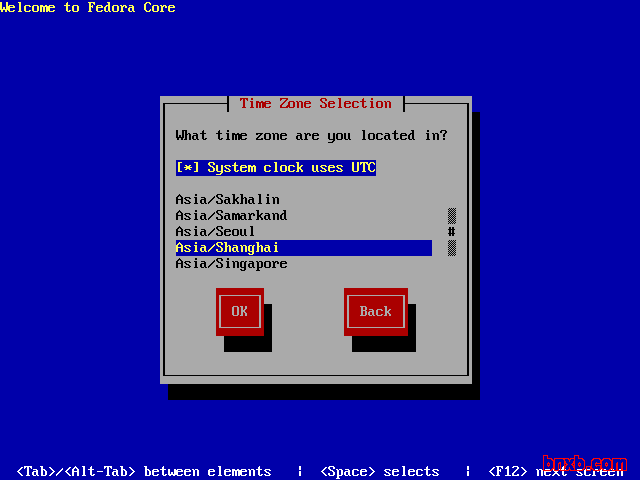Viewport: 640px width, 480px height.
Task: Pick Asia/Seoul in the time zone list
Action: coord(215,232)
